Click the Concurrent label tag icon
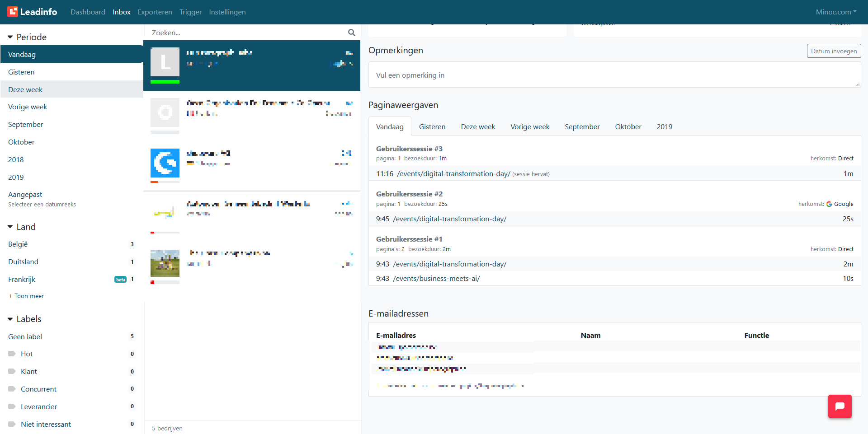 tap(12, 389)
